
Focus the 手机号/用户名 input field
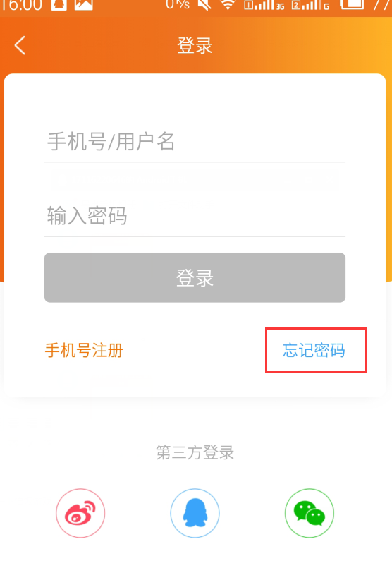[x=195, y=142]
